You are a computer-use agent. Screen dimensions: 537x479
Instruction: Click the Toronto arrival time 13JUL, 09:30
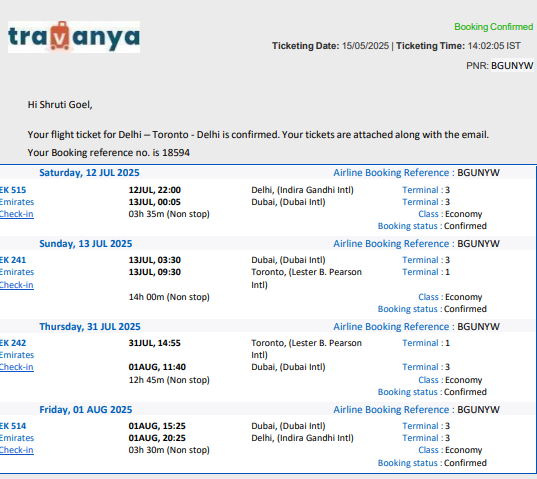pos(154,272)
